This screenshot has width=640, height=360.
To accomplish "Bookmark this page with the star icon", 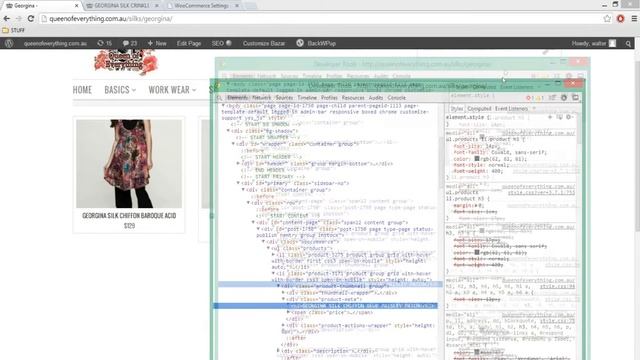I will tap(607, 19).
